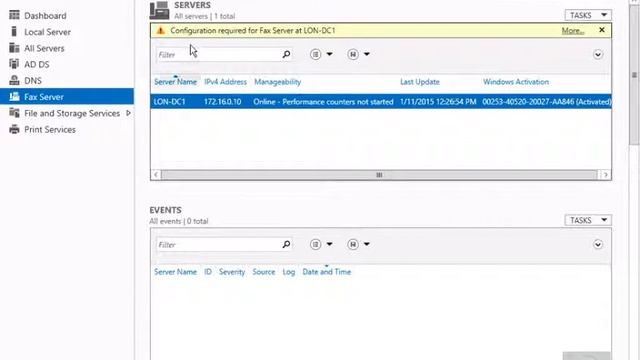This screenshot has width=640, height=360.
Task: Open dropdown arrow next to Events saved queries
Action: coord(367,244)
